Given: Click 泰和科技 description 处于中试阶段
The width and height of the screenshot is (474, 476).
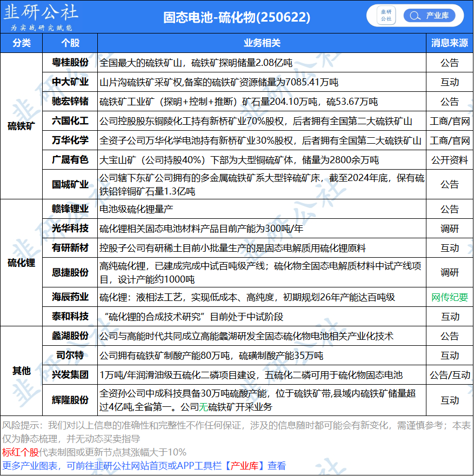Looking at the screenshot, I should tap(193, 317).
